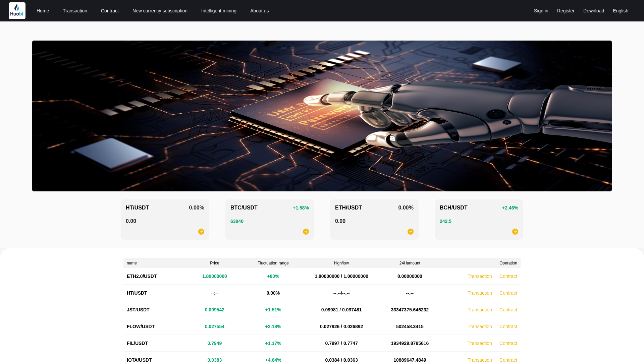The height and width of the screenshot is (362, 644).
Task: Click the +80% fluctuation value
Action: pos(273,276)
